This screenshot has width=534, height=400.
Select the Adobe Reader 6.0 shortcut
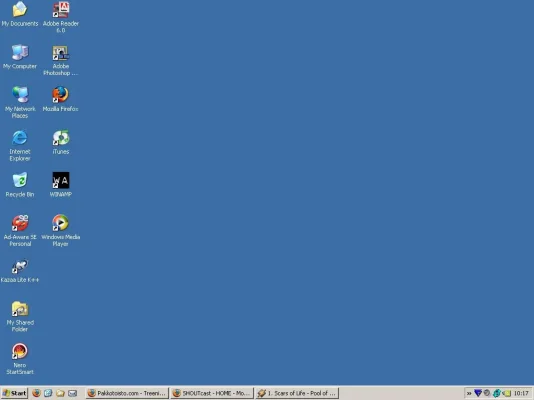coord(61,17)
